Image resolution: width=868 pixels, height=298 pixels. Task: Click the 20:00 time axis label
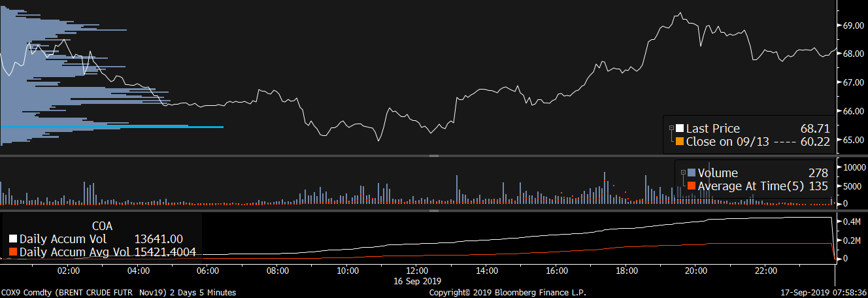click(695, 271)
